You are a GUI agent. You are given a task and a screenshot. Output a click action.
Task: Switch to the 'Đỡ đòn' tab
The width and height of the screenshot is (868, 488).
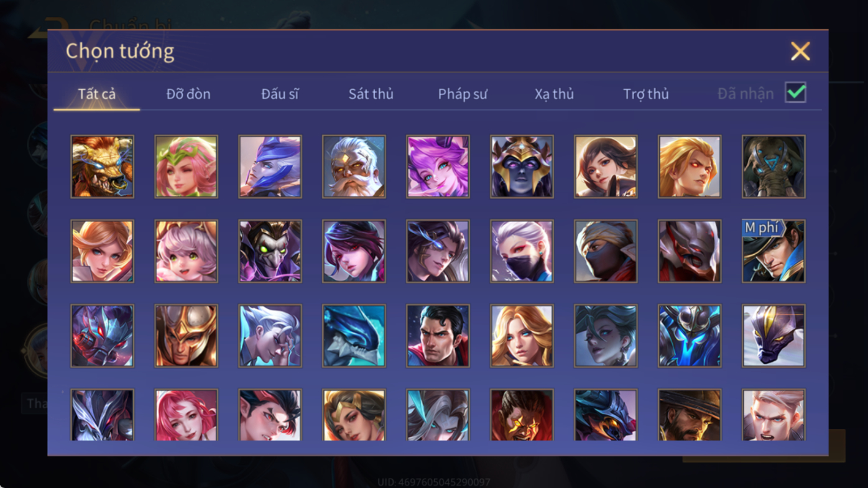(x=188, y=94)
